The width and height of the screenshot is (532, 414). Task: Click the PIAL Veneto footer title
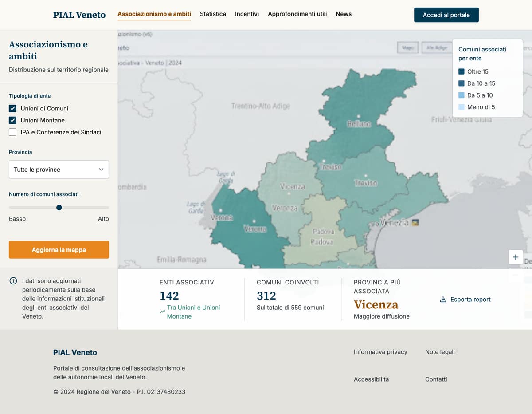point(75,352)
